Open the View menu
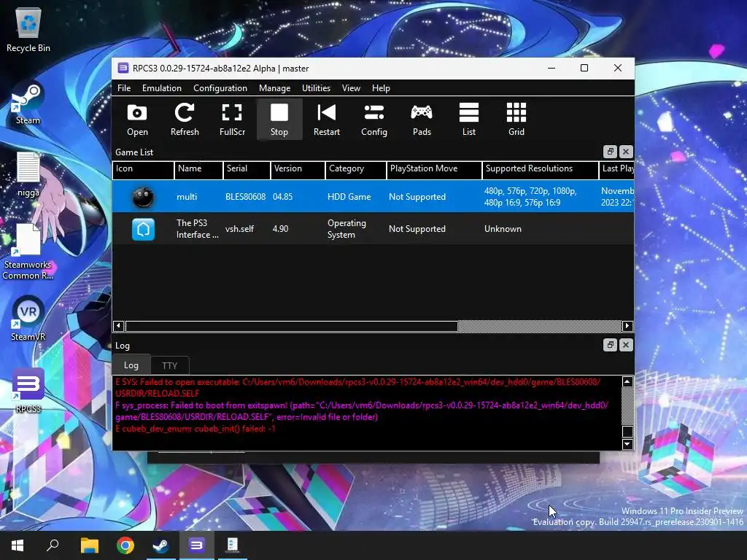Image resolution: width=747 pixels, height=560 pixels. pyautogui.click(x=351, y=88)
